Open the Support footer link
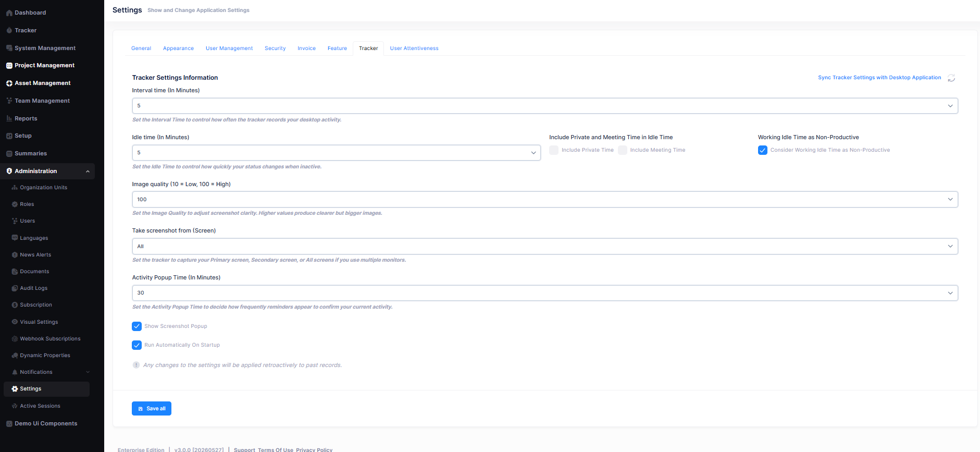The image size is (980, 452). click(x=244, y=450)
